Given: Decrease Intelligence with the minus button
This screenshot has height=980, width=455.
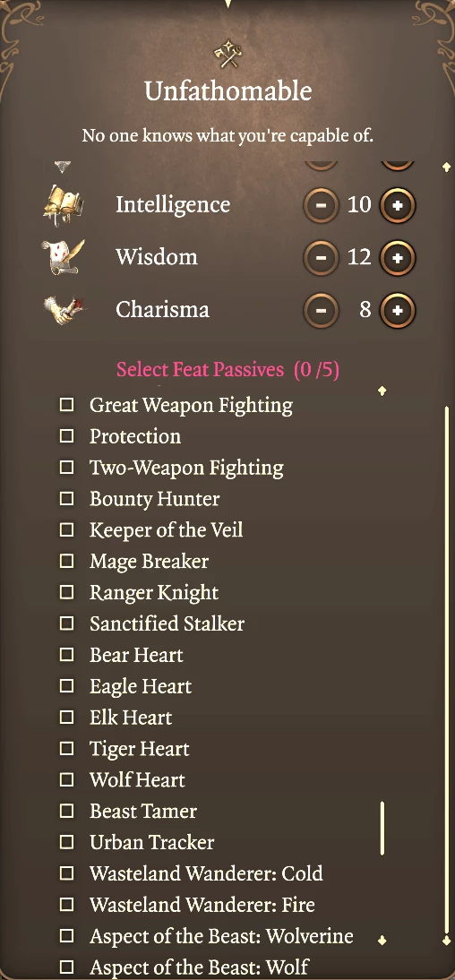Looking at the screenshot, I should pyautogui.click(x=322, y=205).
